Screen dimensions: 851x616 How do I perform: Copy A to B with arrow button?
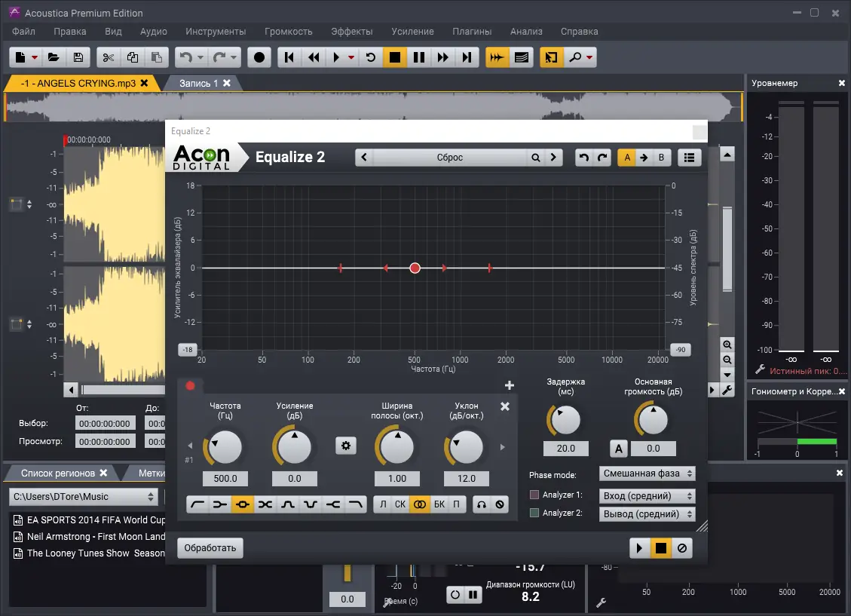pyautogui.click(x=644, y=158)
